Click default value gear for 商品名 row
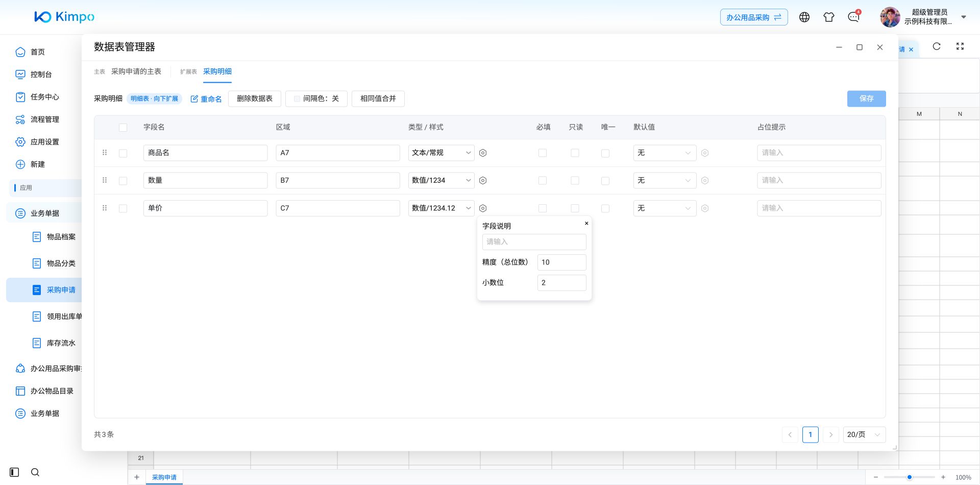The width and height of the screenshot is (980, 485). 705,153
